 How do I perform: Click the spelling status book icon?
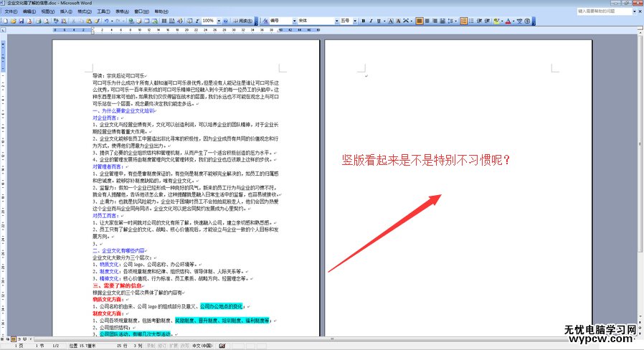222,346
